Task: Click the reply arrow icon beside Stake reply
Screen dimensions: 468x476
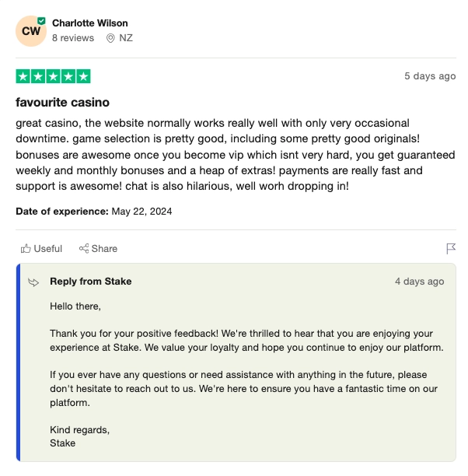Action: pyautogui.click(x=33, y=282)
